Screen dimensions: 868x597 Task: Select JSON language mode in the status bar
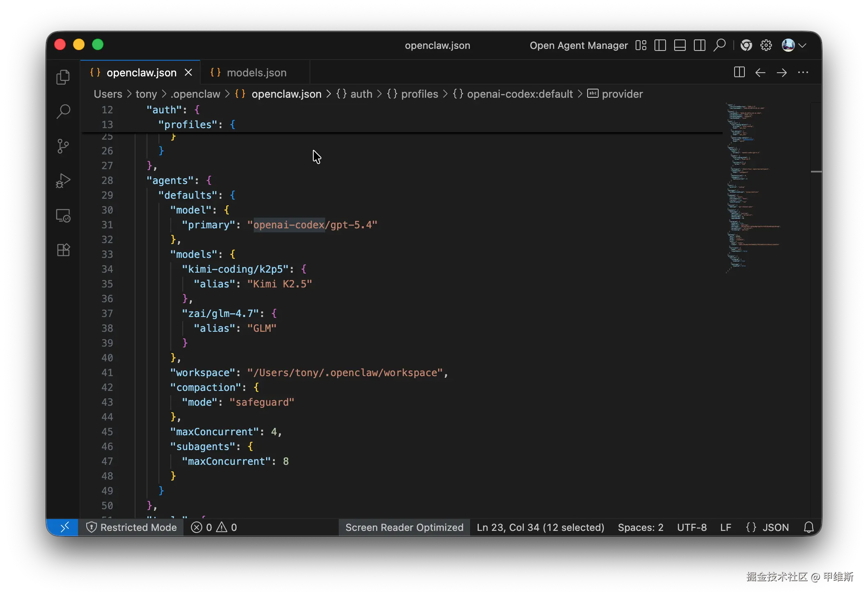click(x=767, y=527)
